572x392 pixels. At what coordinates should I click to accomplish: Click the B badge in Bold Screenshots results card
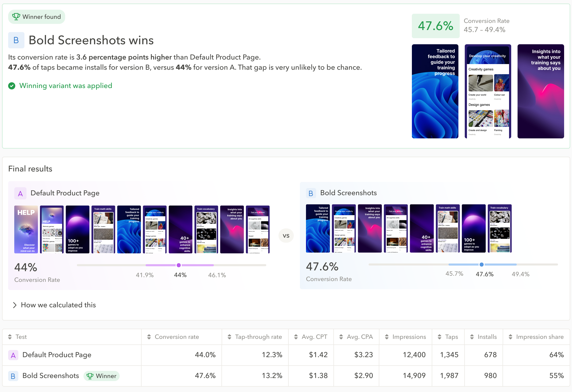311,193
